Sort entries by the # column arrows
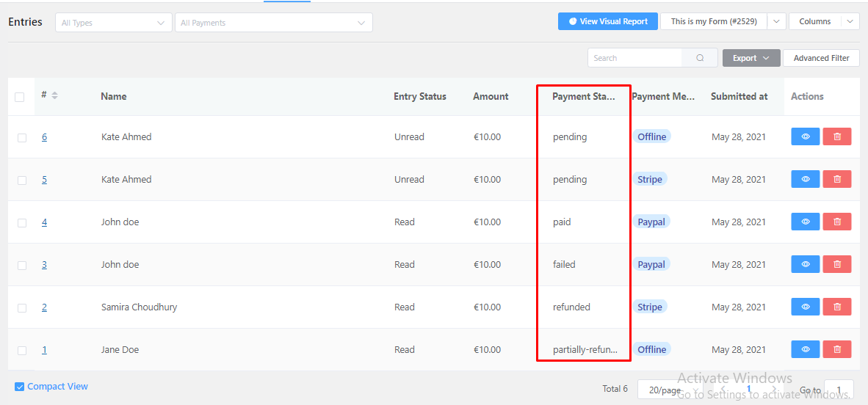The width and height of the screenshot is (868, 405). point(54,95)
